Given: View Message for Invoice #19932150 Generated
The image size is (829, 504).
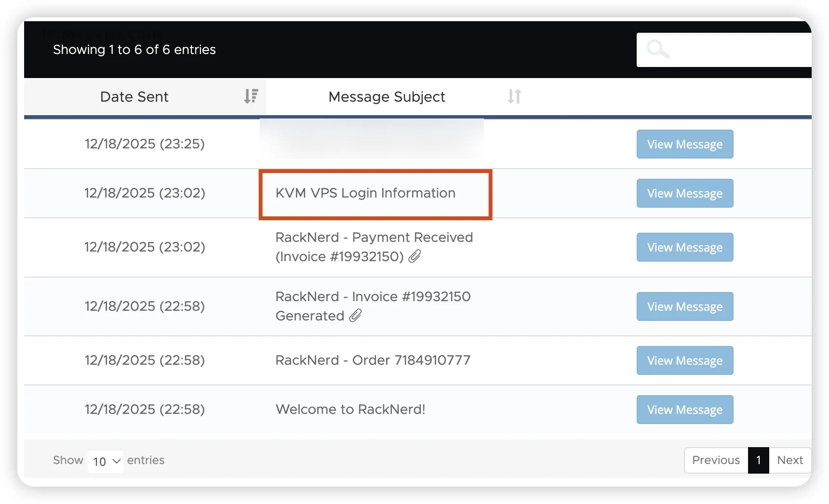Looking at the screenshot, I should (684, 306).
